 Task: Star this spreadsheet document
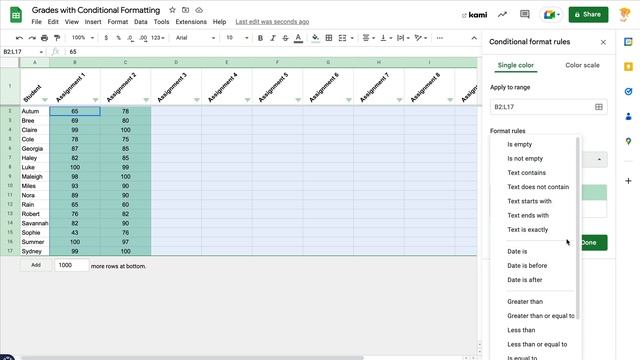(x=172, y=10)
